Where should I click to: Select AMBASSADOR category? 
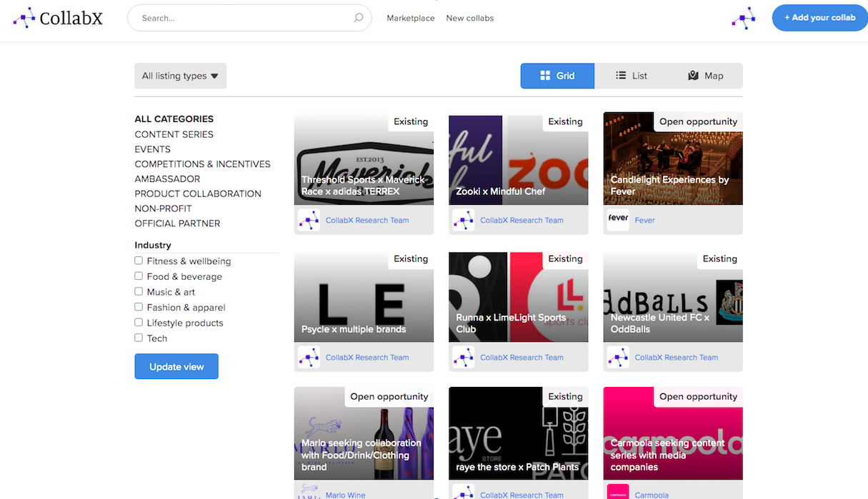(167, 178)
